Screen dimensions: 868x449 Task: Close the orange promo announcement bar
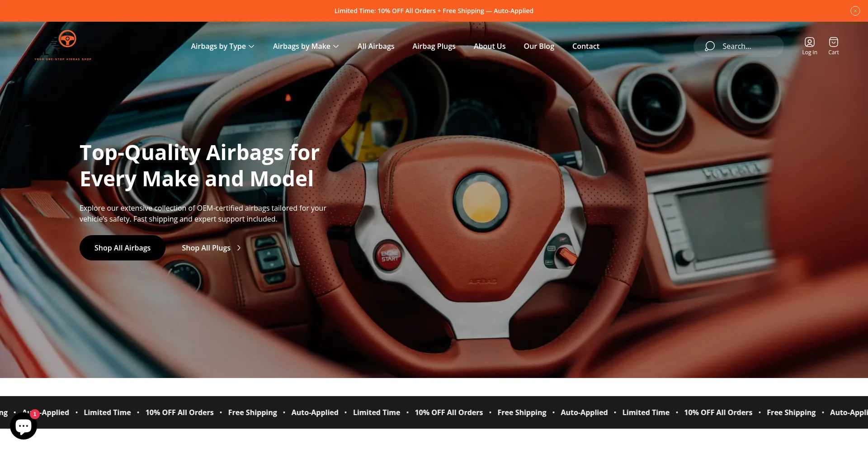pyautogui.click(x=855, y=11)
